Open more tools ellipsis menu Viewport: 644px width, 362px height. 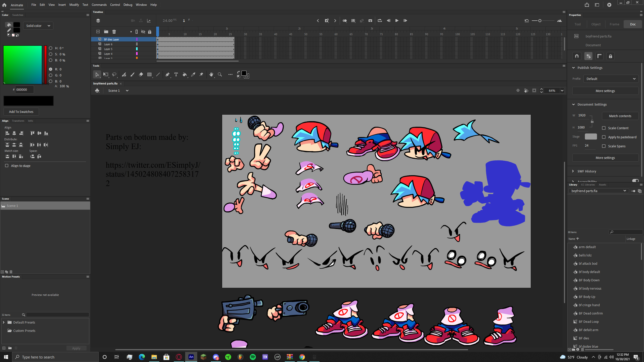[x=230, y=74]
